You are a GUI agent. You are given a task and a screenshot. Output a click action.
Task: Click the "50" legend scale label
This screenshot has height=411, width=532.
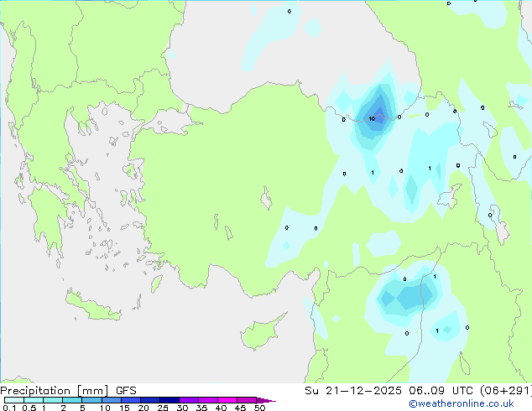coord(259,408)
